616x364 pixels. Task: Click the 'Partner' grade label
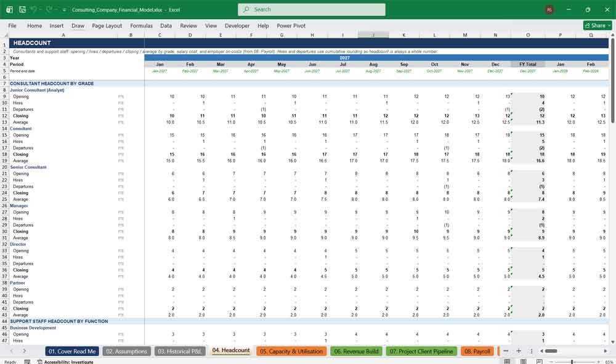coord(17,283)
